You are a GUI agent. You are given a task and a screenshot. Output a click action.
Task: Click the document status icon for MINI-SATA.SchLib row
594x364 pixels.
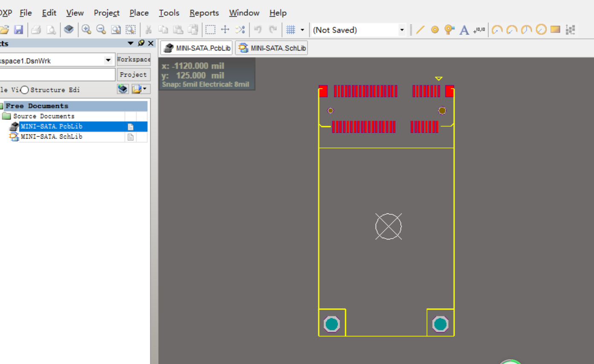(131, 137)
